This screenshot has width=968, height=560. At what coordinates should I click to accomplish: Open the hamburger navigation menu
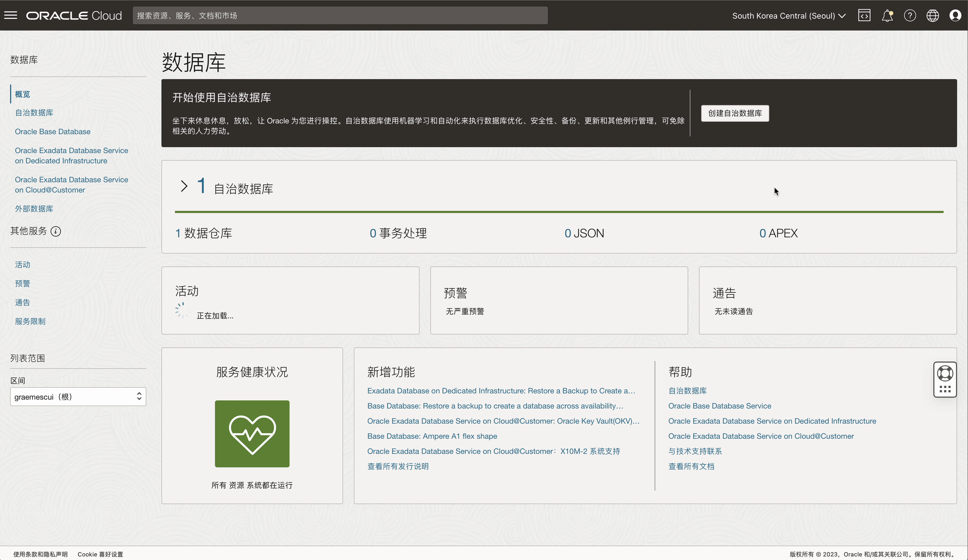click(x=11, y=16)
